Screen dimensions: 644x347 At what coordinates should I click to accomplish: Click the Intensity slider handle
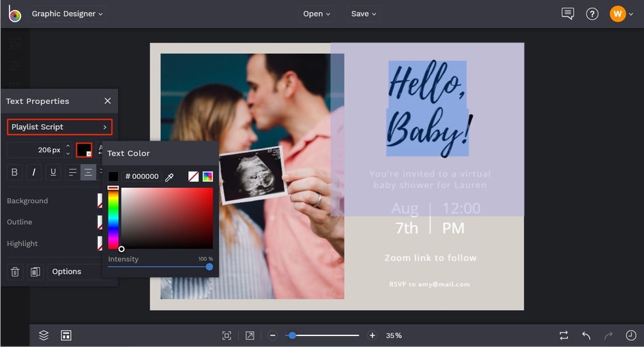click(x=209, y=267)
